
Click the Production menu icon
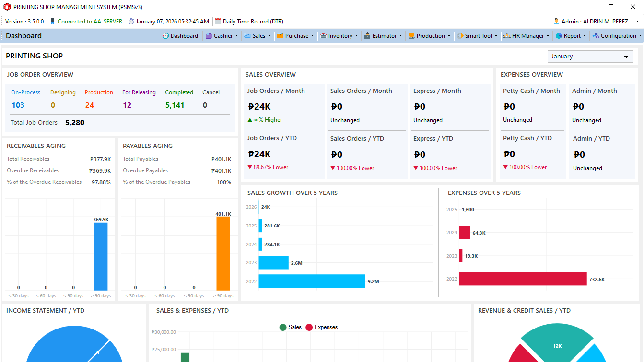pos(411,36)
